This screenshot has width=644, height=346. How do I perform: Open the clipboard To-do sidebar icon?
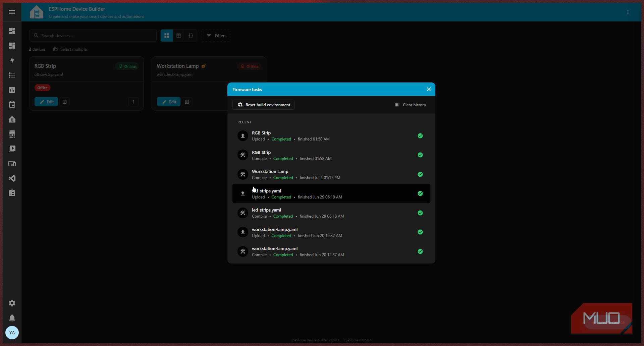pos(12,193)
